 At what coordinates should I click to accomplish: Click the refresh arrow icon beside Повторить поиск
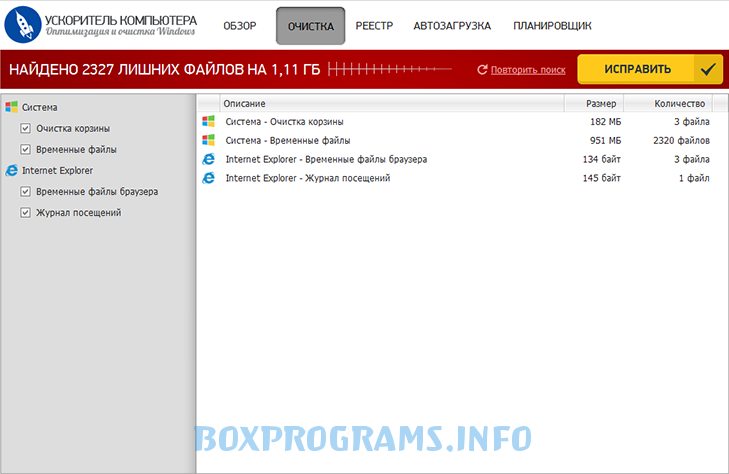[482, 70]
